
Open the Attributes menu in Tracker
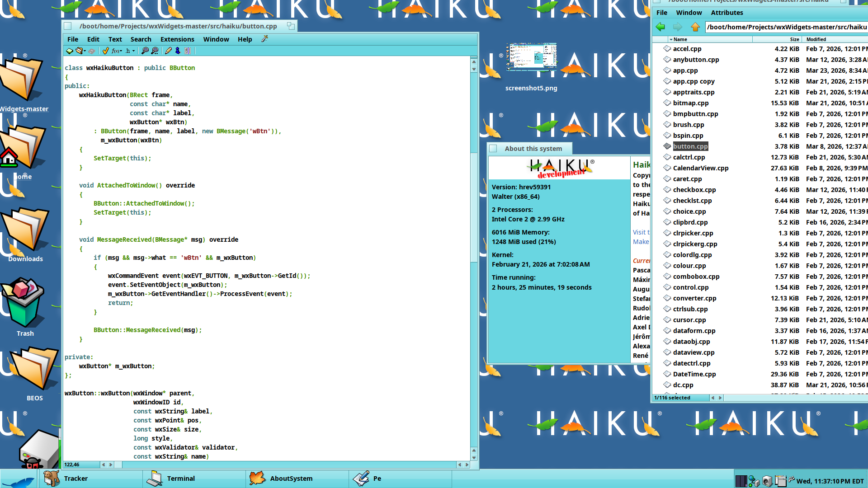pyautogui.click(x=726, y=13)
